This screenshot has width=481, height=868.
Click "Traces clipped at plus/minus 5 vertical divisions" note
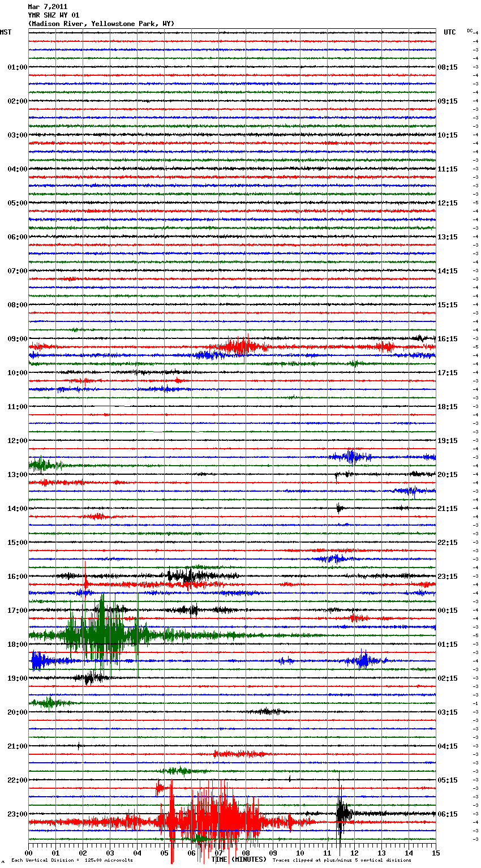(x=342, y=860)
